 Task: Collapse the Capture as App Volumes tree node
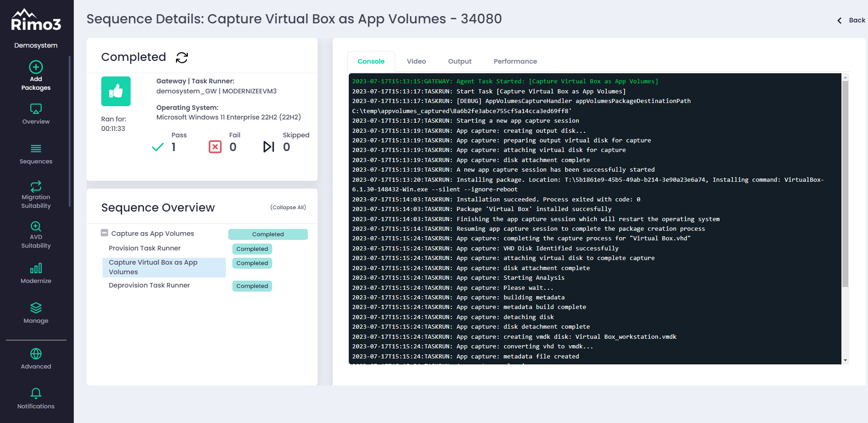[104, 233]
